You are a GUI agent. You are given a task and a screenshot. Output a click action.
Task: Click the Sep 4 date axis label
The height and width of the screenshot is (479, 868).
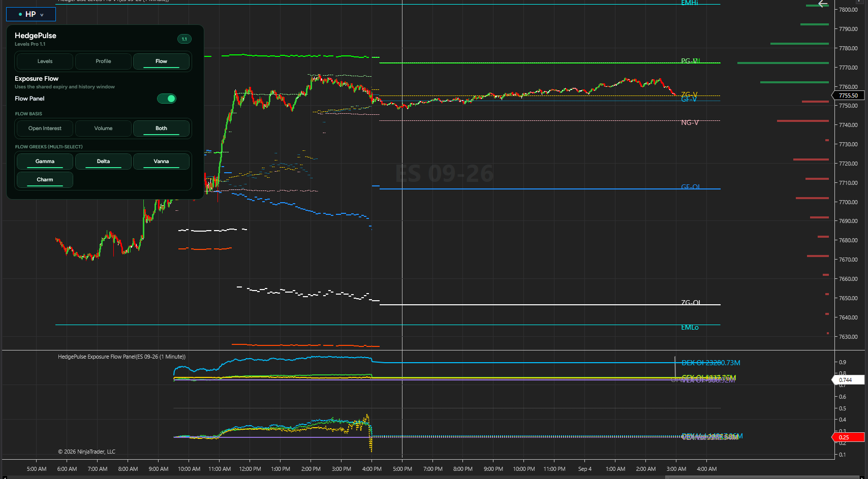pyautogui.click(x=584, y=469)
